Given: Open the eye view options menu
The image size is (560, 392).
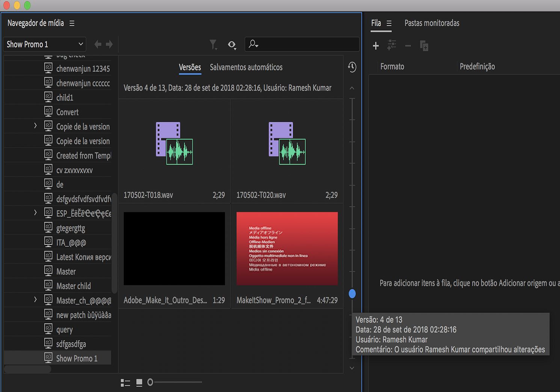Looking at the screenshot, I should (x=232, y=45).
